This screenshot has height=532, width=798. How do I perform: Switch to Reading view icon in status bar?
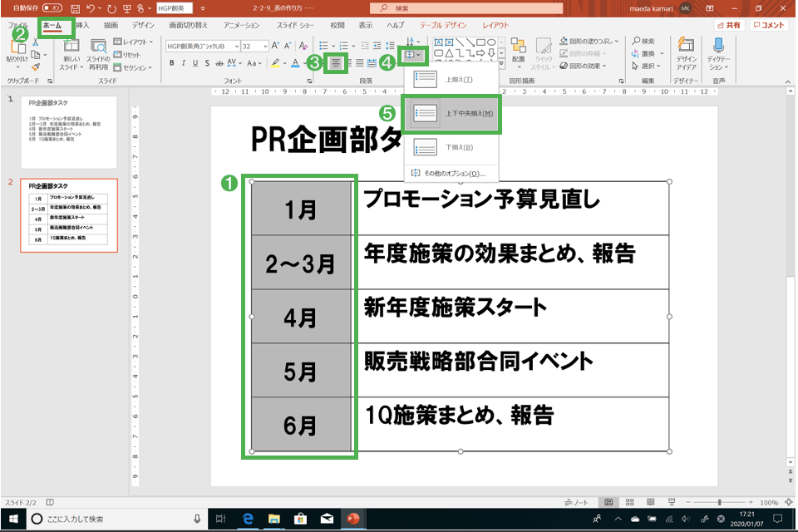point(650,502)
